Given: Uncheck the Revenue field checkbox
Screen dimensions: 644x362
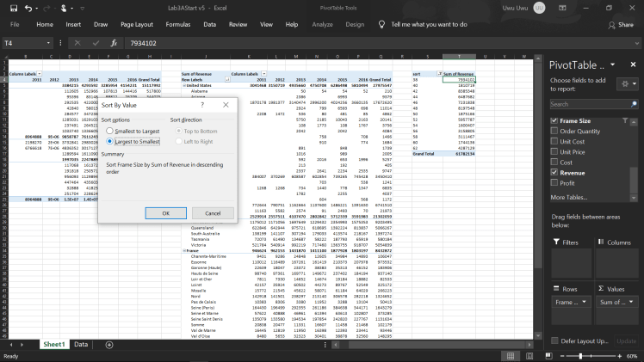Looking at the screenshot, I should [x=553, y=171].
